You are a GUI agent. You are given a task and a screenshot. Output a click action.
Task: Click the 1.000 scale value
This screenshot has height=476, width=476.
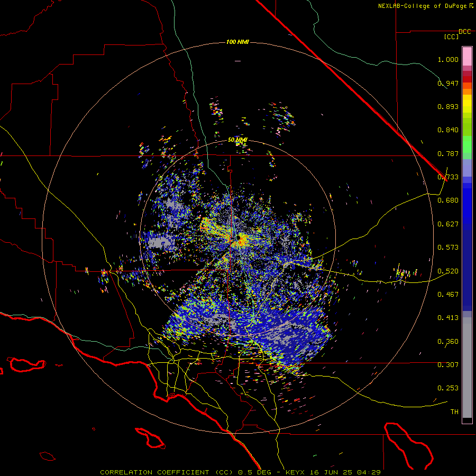448,59
